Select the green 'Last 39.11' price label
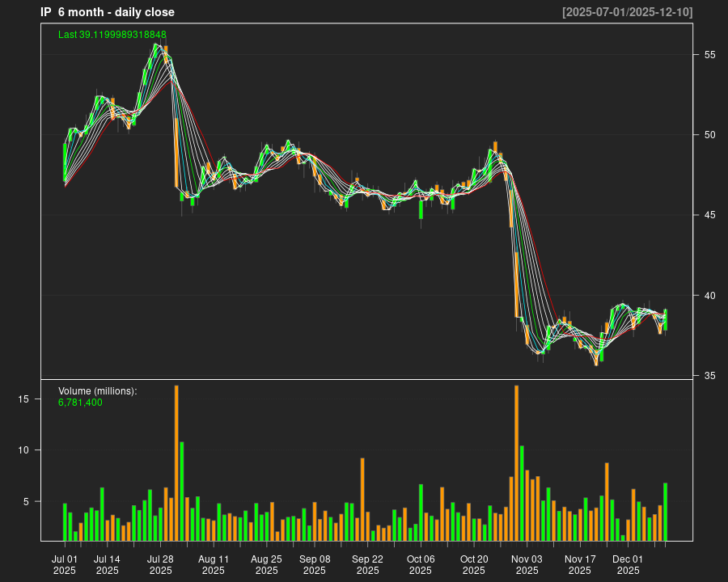 pos(112,35)
